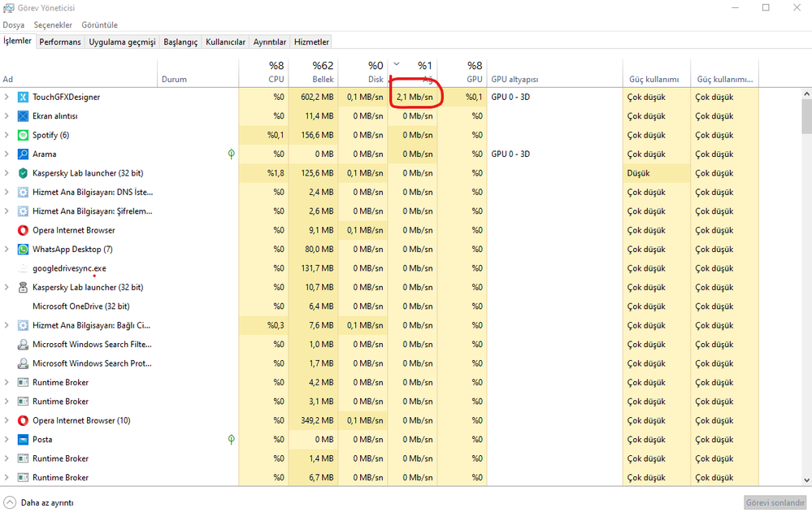Screen dimensions: 812x517
Task: Click the scrollbar down arrow
Action: [x=806, y=480]
